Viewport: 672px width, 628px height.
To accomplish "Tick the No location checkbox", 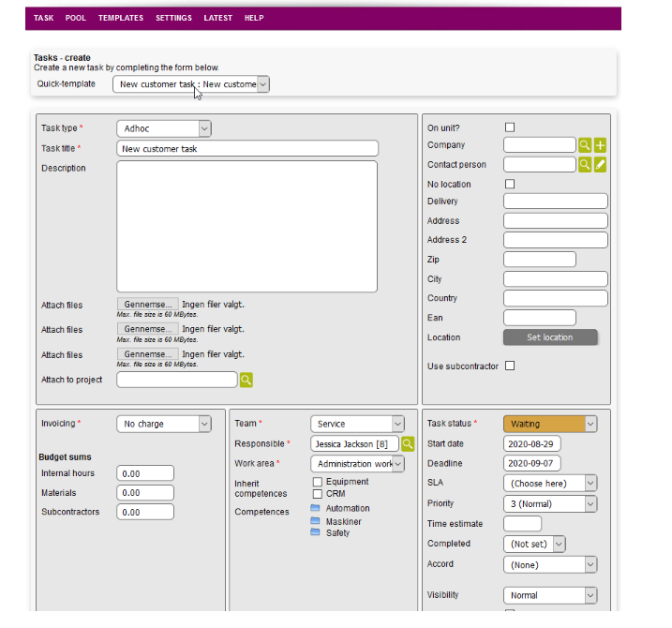I will point(510,185).
